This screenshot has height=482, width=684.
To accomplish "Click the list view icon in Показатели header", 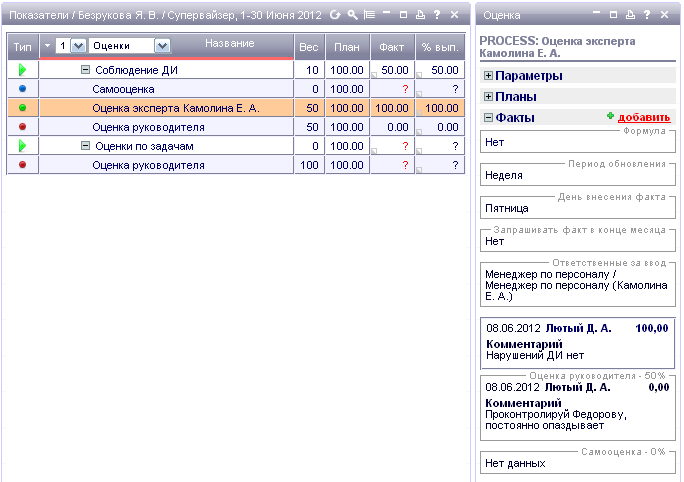I will pyautogui.click(x=369, y=15).
